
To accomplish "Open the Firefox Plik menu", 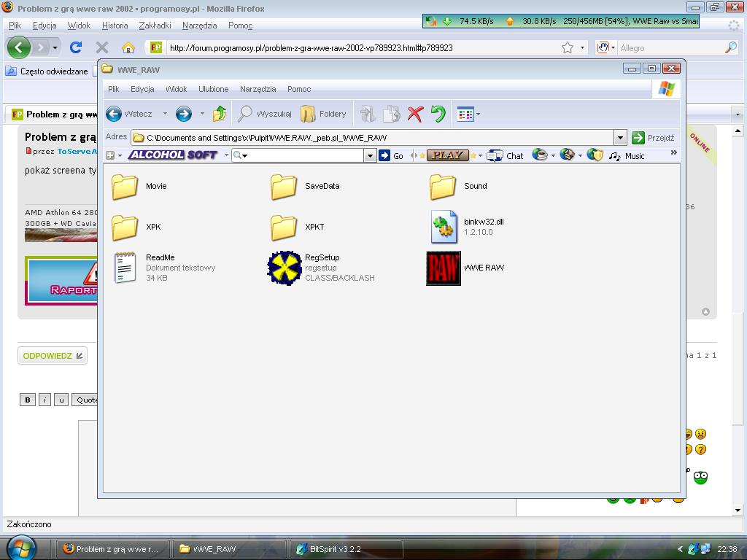I will 15,26.
